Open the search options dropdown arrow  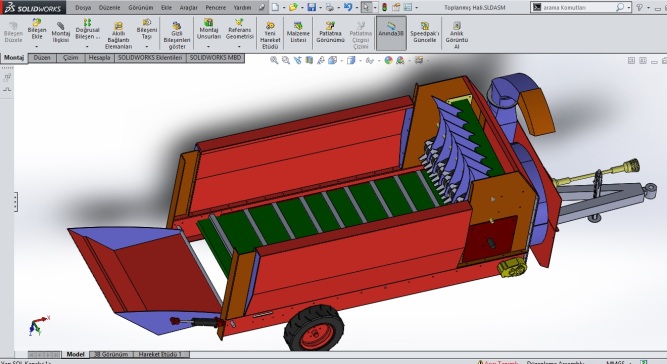628,8
